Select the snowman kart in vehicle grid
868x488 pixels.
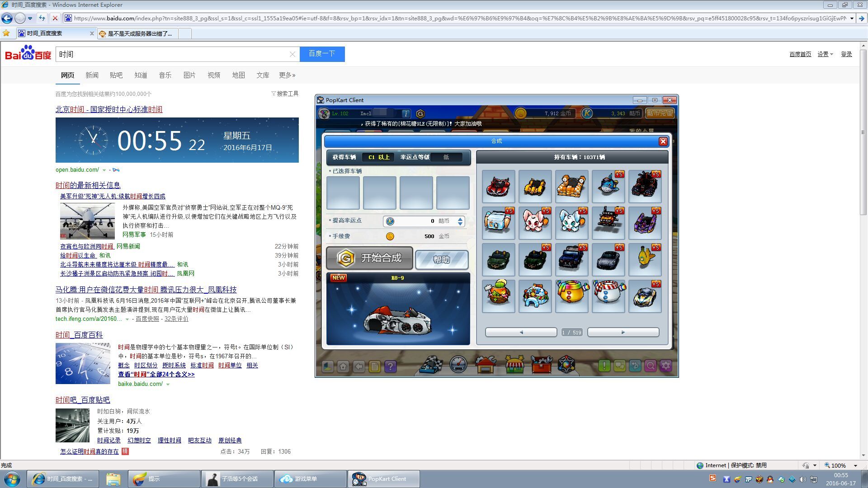tap(608, 296)
